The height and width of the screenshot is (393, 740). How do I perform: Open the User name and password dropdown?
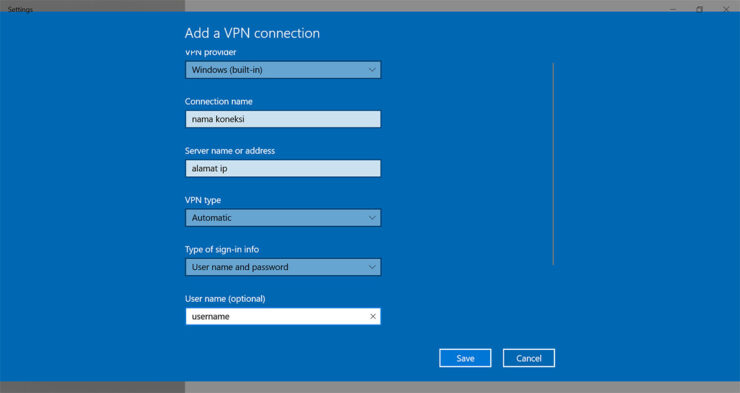(x=283, y=267)
